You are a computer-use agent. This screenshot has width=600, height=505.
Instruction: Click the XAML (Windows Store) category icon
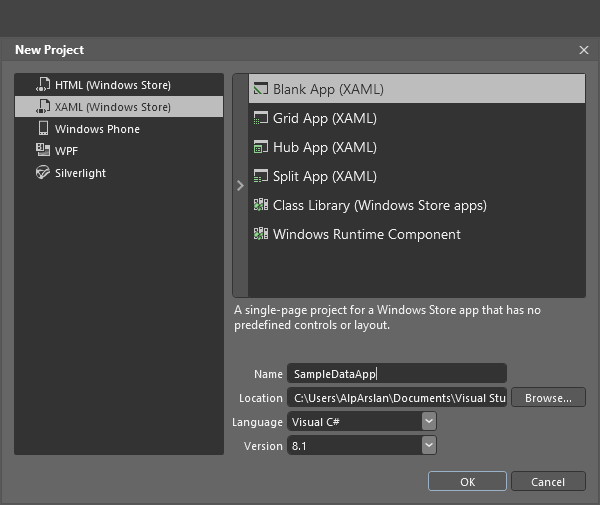[x=43, y=107]
